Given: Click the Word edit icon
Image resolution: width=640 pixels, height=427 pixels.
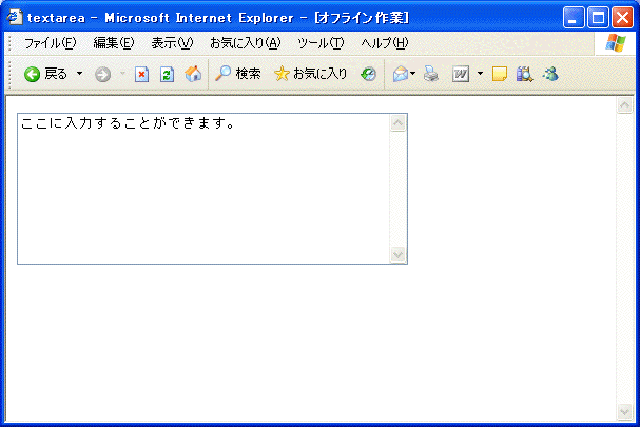Looking at the screenshot, I should pos(461,74).
